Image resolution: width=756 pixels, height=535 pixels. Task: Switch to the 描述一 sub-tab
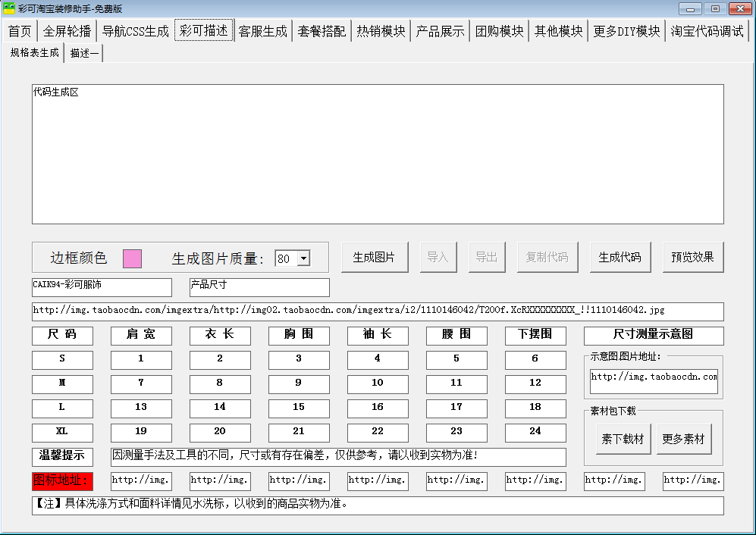(x=84, y=53)
